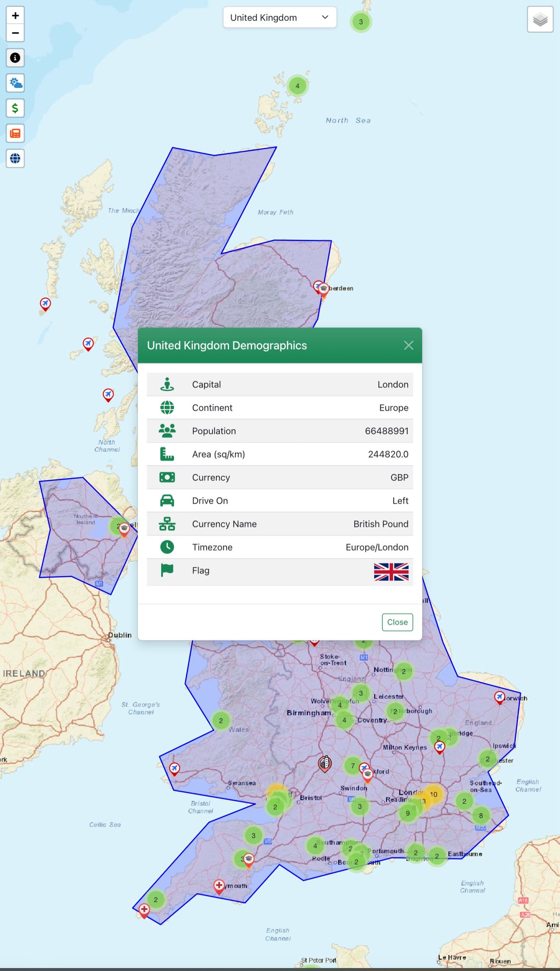
Task: Click the United Kingdom flag image
Action: (391, 572)
